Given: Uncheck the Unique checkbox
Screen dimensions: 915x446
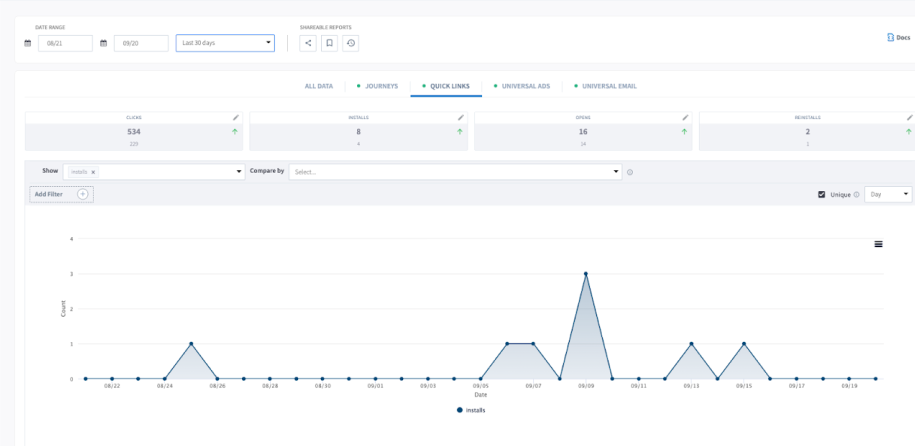Looking at the screenshot, I should [822, 194].
